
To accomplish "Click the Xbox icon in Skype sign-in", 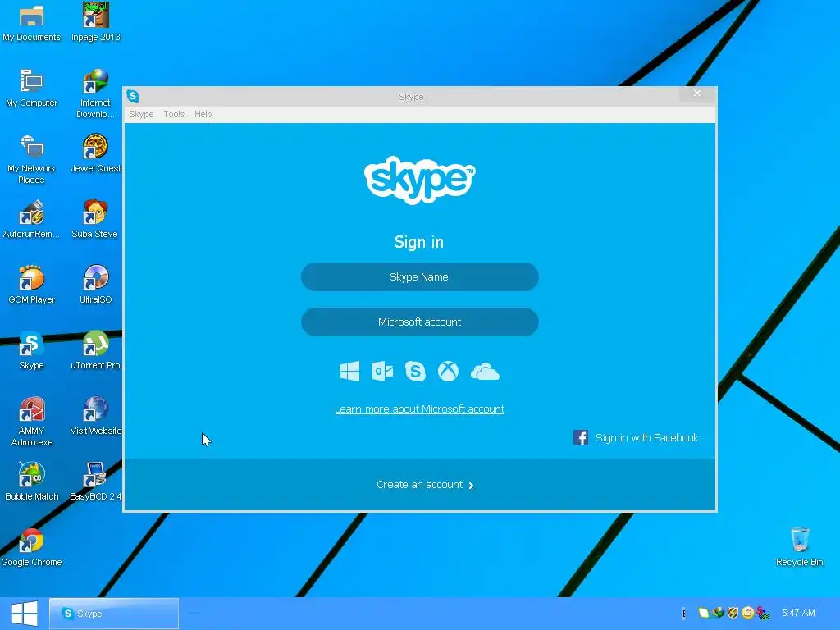I will [x=448, y=371].
